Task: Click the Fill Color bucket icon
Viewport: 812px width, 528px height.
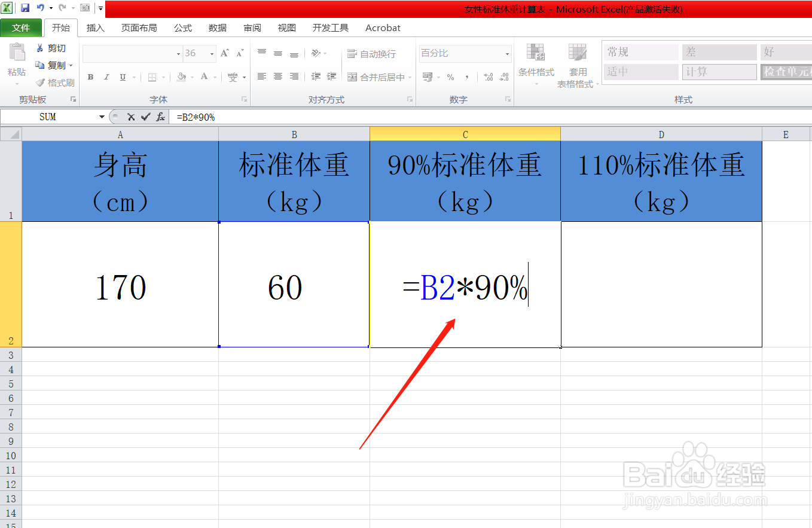Action: coord(182,77)
